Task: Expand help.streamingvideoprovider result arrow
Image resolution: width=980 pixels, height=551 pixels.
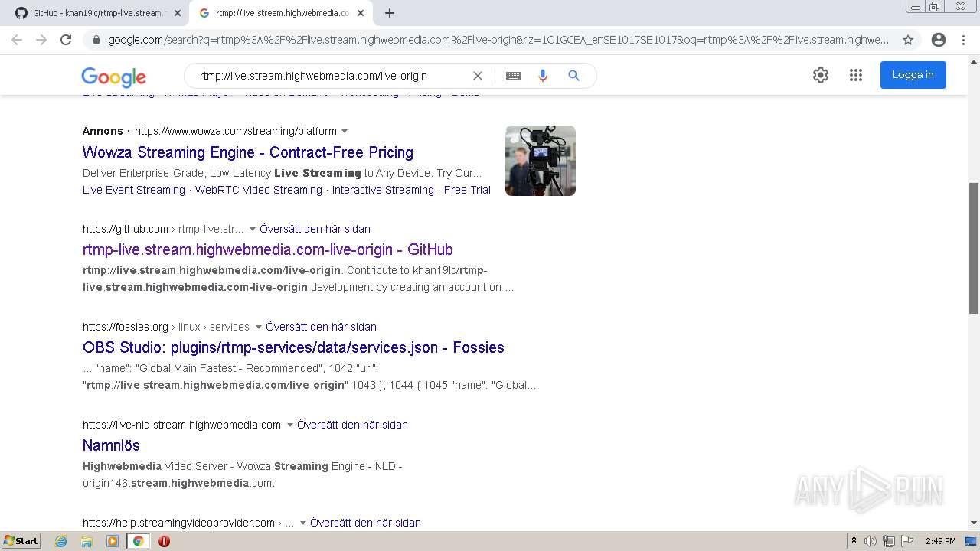Action: (303, 523)
